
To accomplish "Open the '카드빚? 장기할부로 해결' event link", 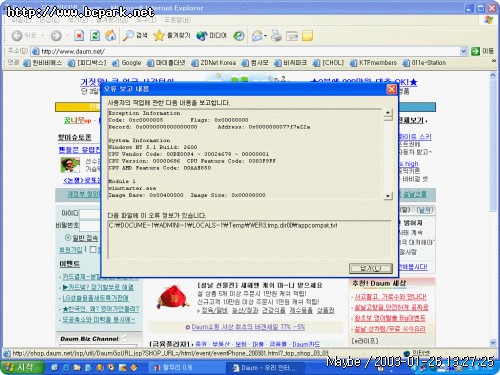I will (98, 287).
